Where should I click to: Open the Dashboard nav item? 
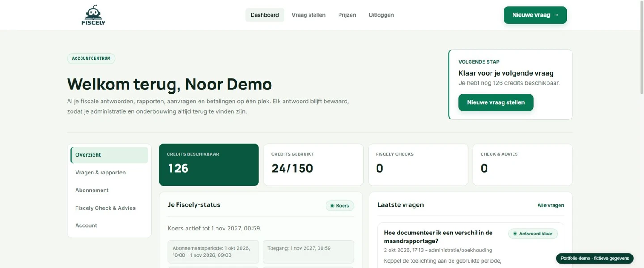[x=265, y=15]
